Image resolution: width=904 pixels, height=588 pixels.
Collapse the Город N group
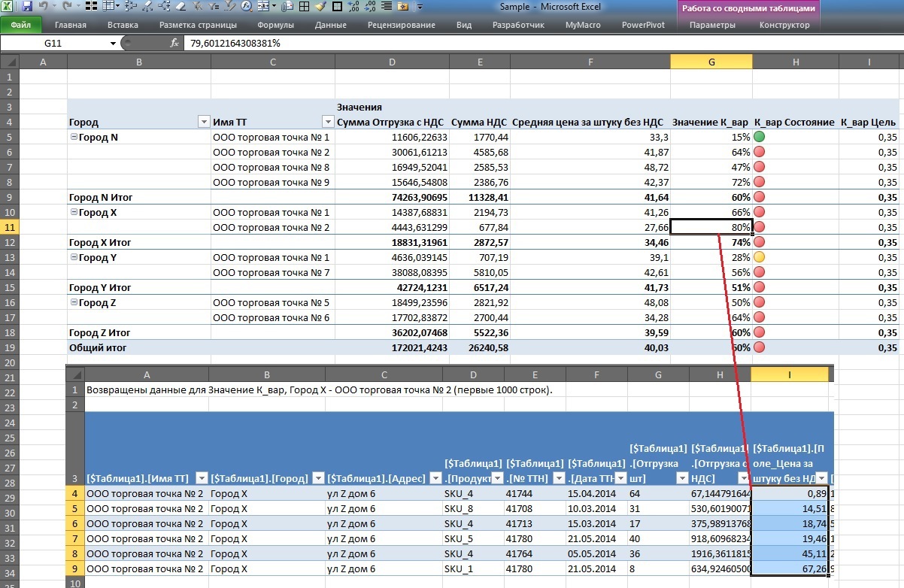click(75, 137)
